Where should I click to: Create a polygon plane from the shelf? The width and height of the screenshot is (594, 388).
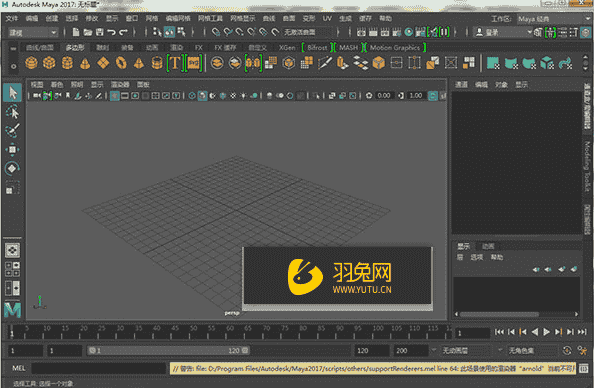[103, 63]
